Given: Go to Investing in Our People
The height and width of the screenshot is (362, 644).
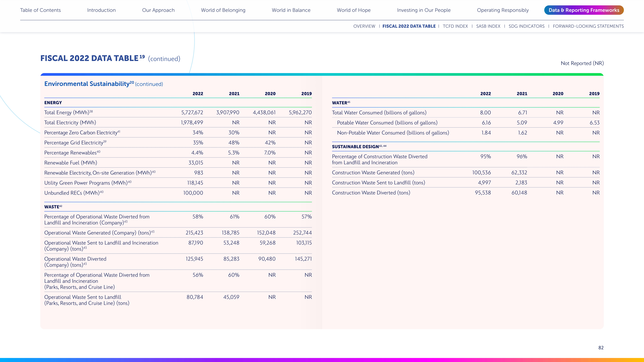Looking at the screenshot, I should point(424,10).
